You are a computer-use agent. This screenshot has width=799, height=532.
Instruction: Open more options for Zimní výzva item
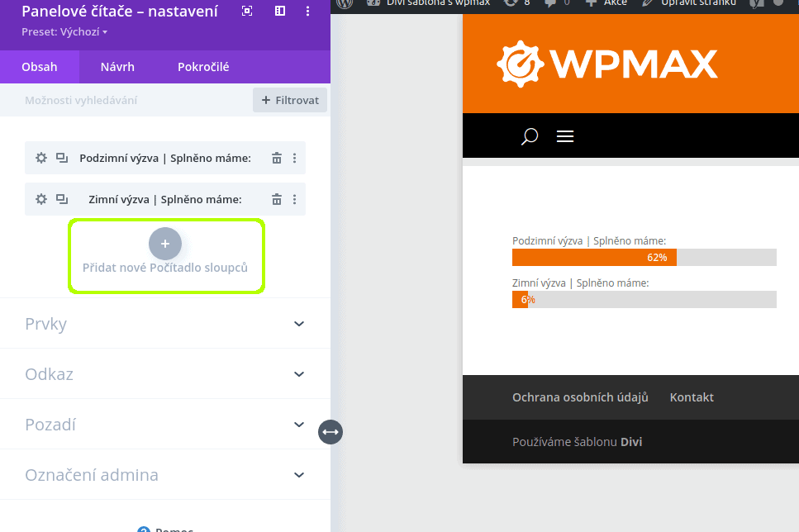coord(294,199)
